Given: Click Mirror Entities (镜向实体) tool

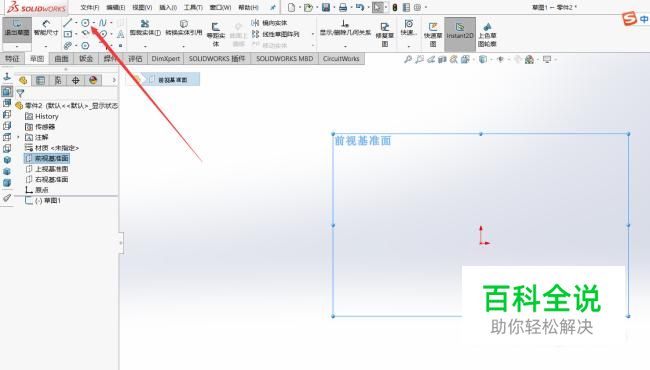Looking at the screenshot, I should click(x=269, y=23).
